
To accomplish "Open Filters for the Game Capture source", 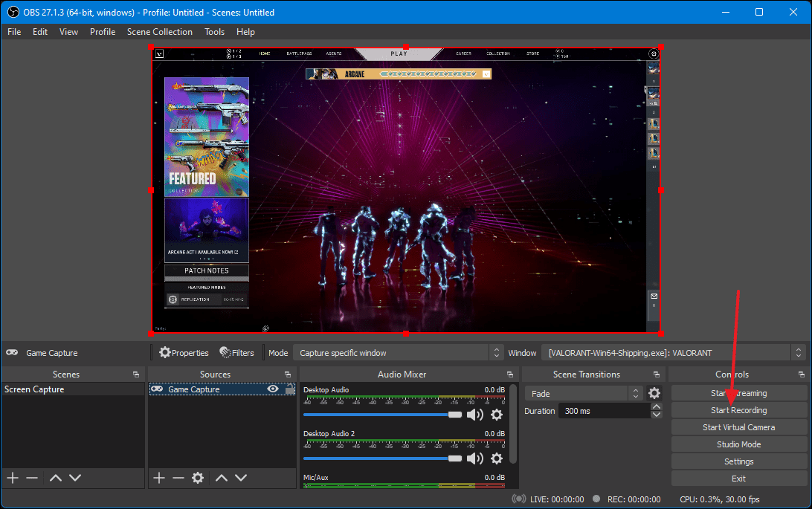I will tap(236, 353).
